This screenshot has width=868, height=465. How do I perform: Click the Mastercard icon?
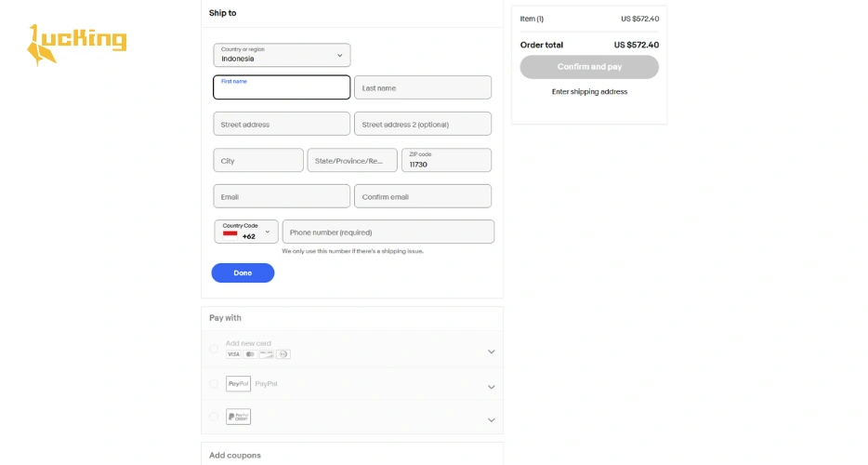pyautogui.click(x=250, y=354)
